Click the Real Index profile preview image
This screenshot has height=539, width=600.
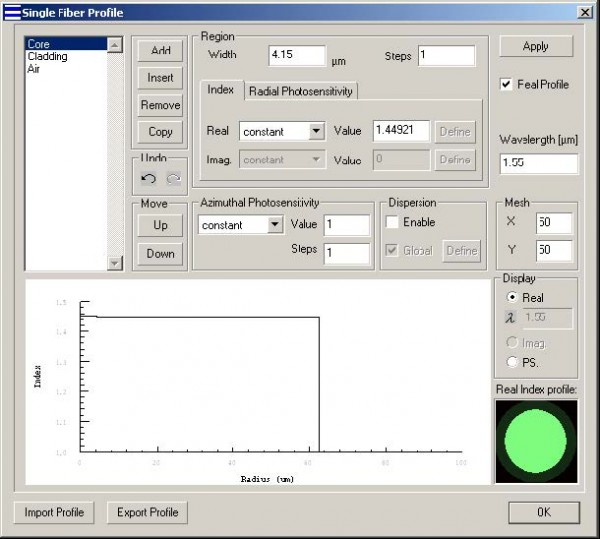click(536, 441)
